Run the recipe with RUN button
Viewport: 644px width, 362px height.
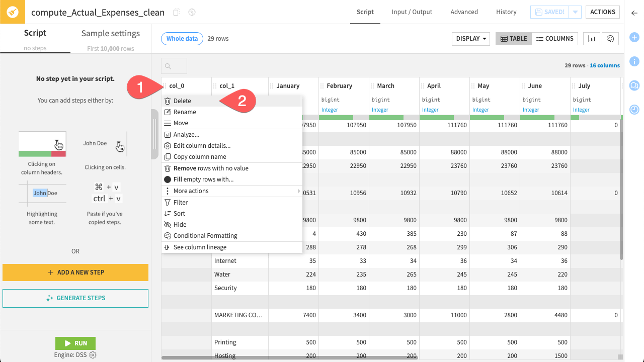pos(75,343)
